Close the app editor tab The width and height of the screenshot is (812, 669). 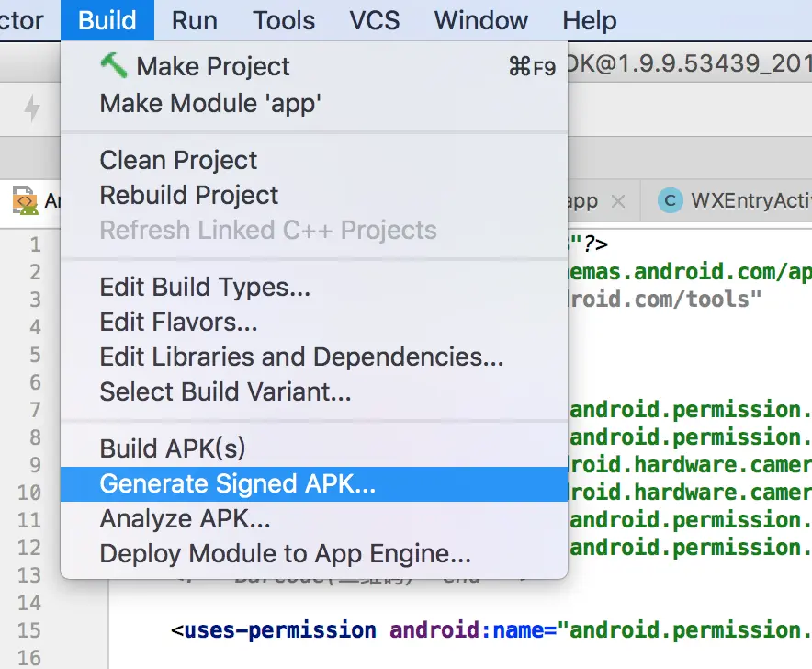(618, 201)
